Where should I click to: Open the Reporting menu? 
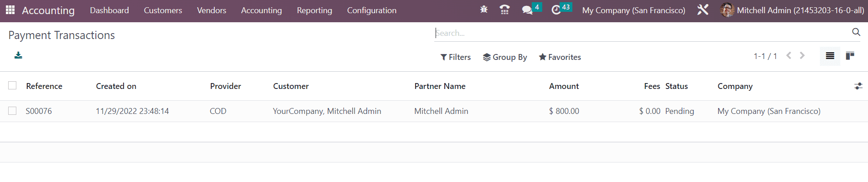click(314, 10)
